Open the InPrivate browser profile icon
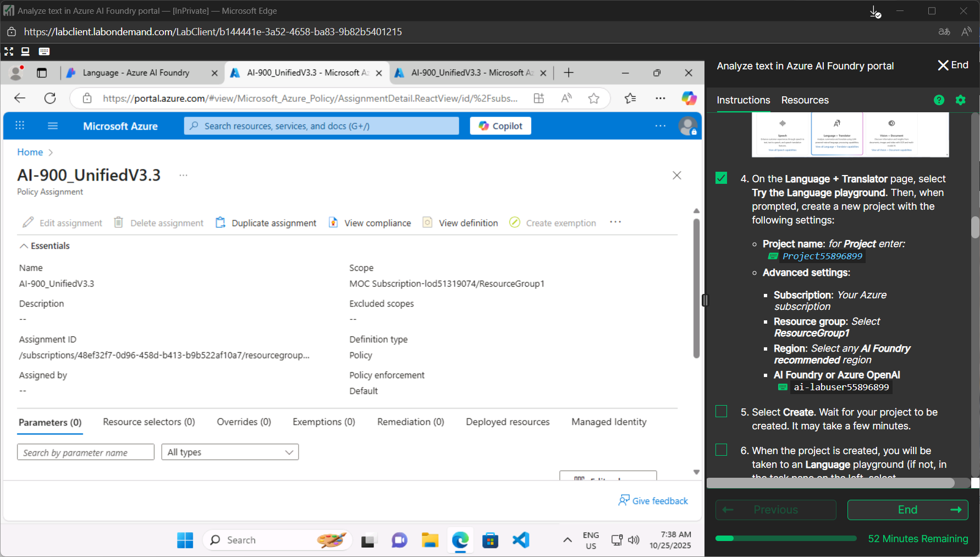This screenshot has width=980, height=557. pyautogui.click(x=16, y=73)
